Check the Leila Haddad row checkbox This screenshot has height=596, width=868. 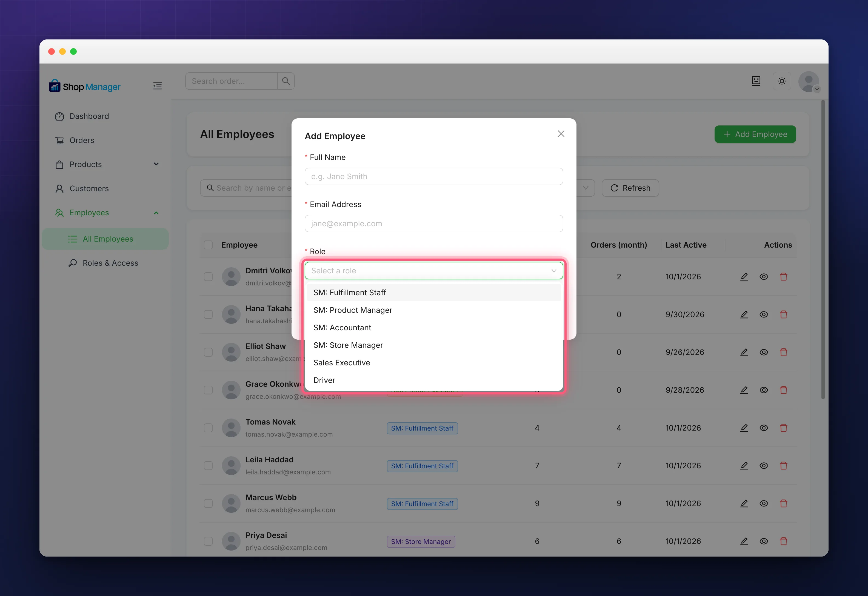tap(208, 466)
